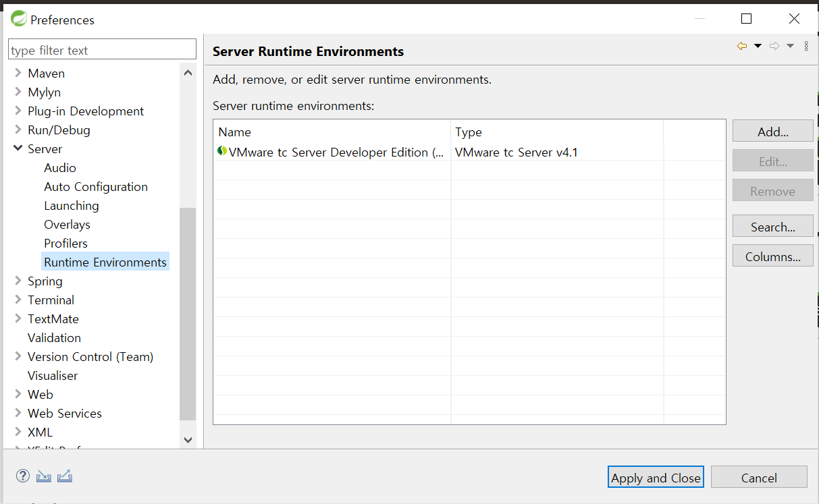819x504 pixels.
Task: Sort by the Name column header
Action: tap(332, 132)
